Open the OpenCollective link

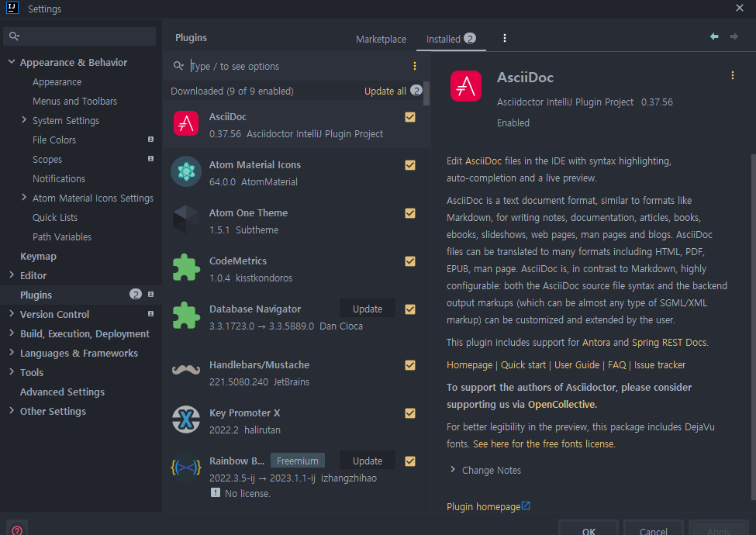tap(561, 405)
